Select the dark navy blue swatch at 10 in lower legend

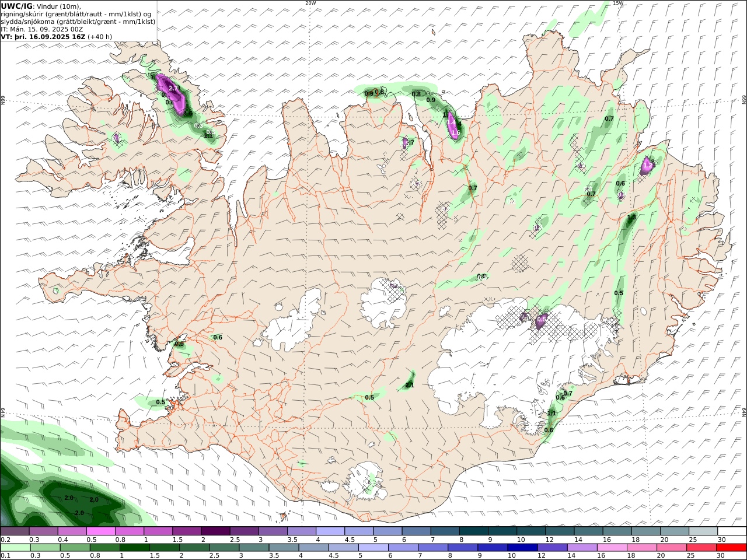point(522,548)
